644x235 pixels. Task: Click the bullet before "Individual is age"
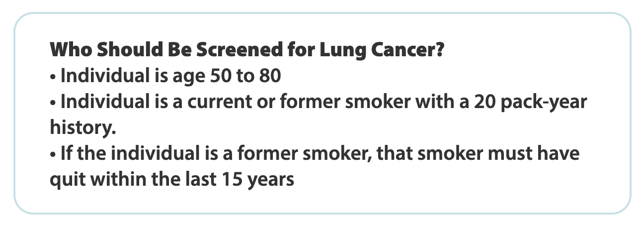pyautogui.click(x=53, y=77)
